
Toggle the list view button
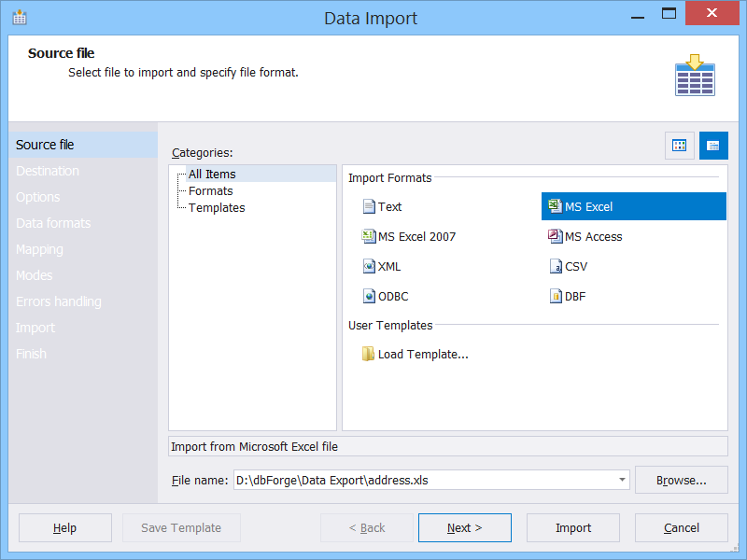713,146
